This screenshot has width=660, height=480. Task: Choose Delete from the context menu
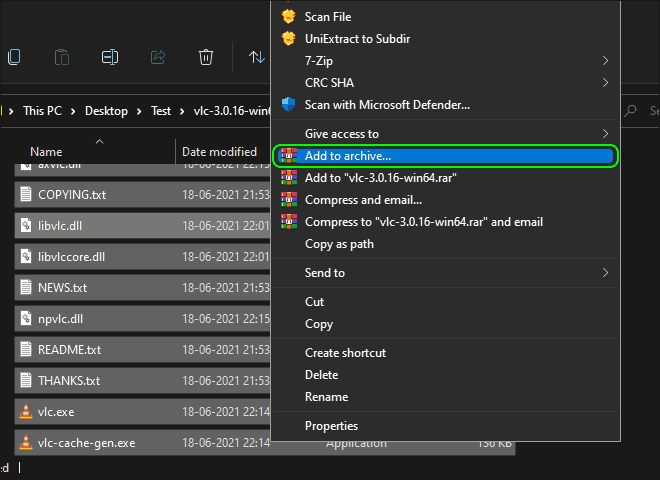446,375
